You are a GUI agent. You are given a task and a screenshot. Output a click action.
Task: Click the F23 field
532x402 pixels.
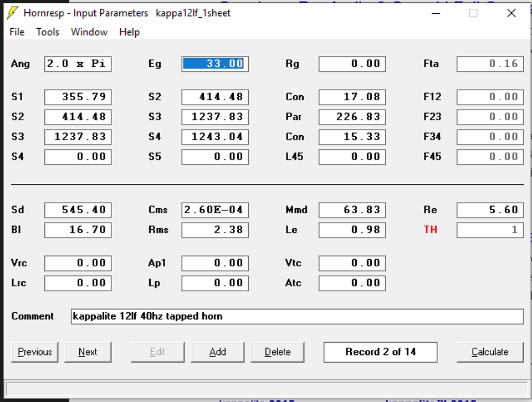coord(490,117)
